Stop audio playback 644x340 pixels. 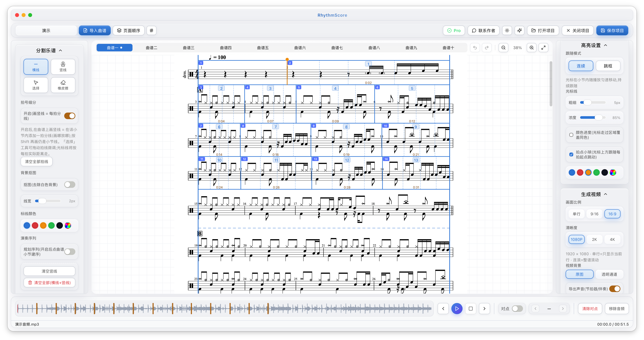coord(471,309)
